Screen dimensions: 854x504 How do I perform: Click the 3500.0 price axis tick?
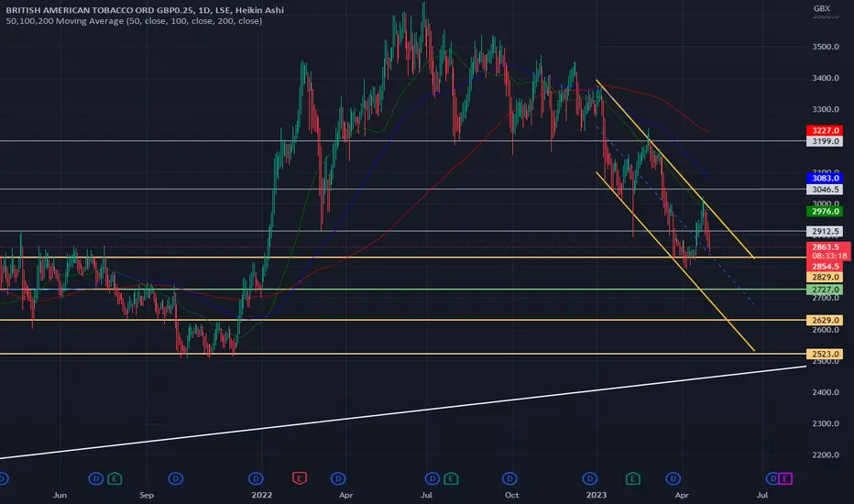click(826, 47)
